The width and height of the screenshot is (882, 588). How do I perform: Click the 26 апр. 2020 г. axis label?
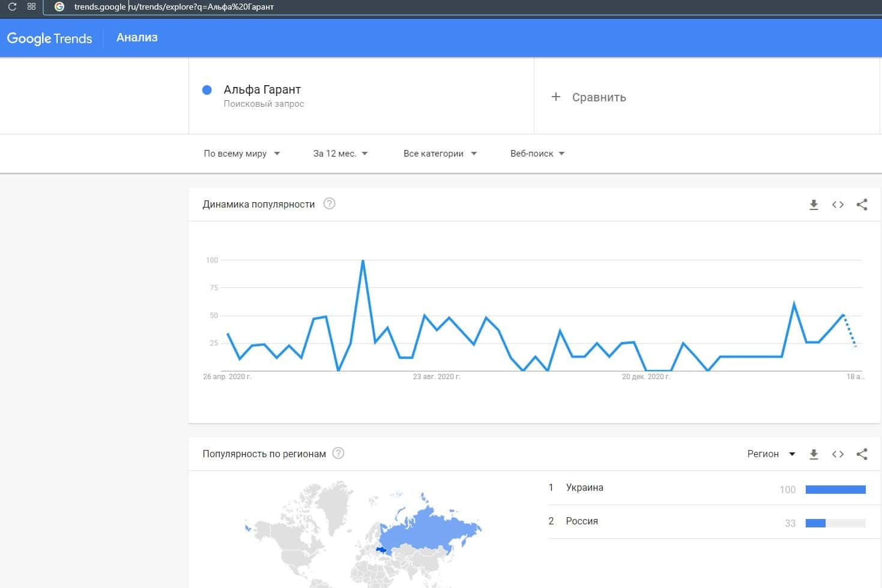[x=227, y=377]
